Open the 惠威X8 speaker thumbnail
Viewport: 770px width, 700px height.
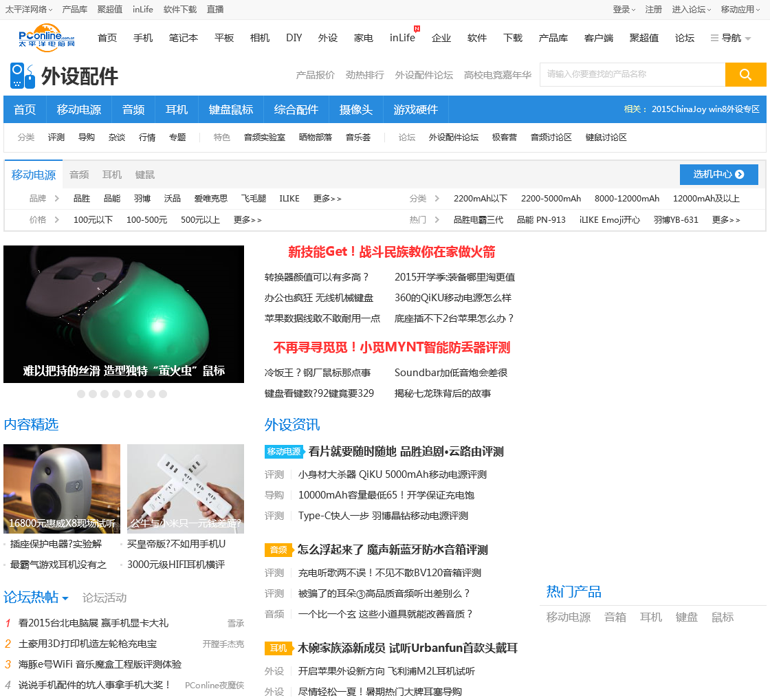(x=62, y=489)
